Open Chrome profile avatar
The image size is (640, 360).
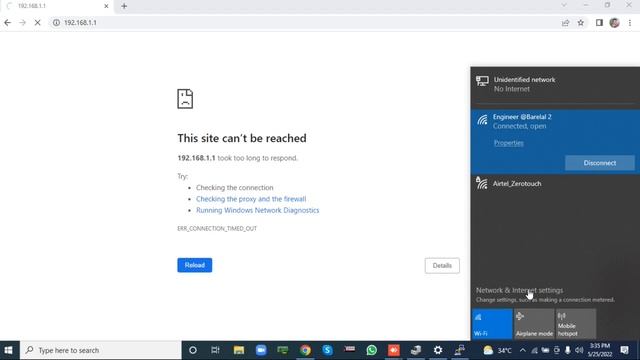(614, 23)
